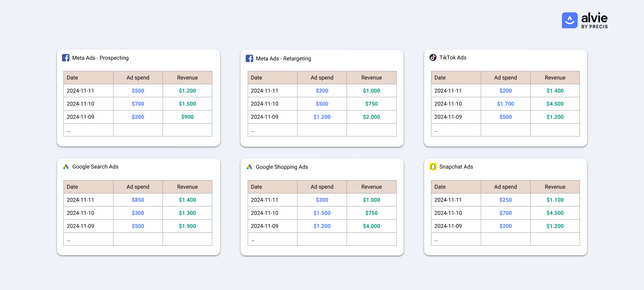Click the Google Ads icon beside Google Search Ads

[x=66, y=167]
